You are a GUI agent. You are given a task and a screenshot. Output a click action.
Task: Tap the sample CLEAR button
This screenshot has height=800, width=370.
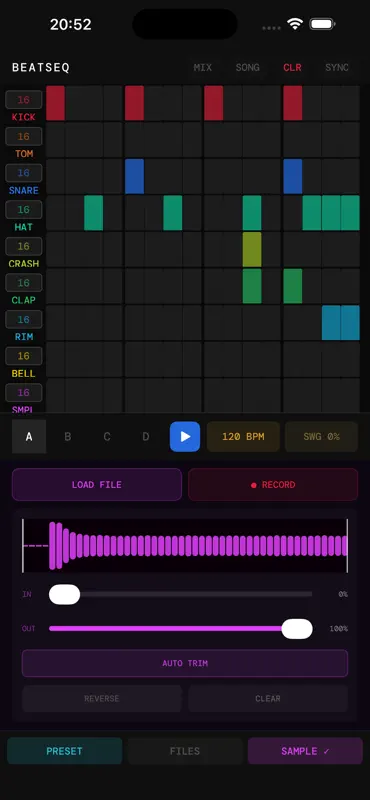coord(268,698)
